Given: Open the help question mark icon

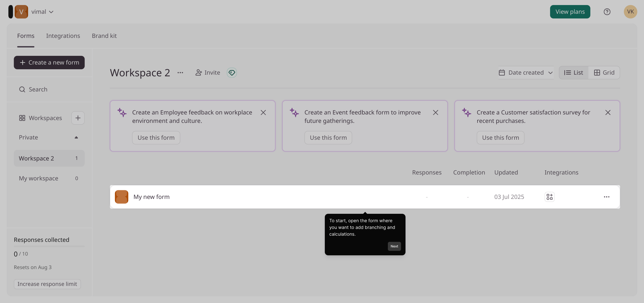Looking at the screenshot, I should click(607, 12).
